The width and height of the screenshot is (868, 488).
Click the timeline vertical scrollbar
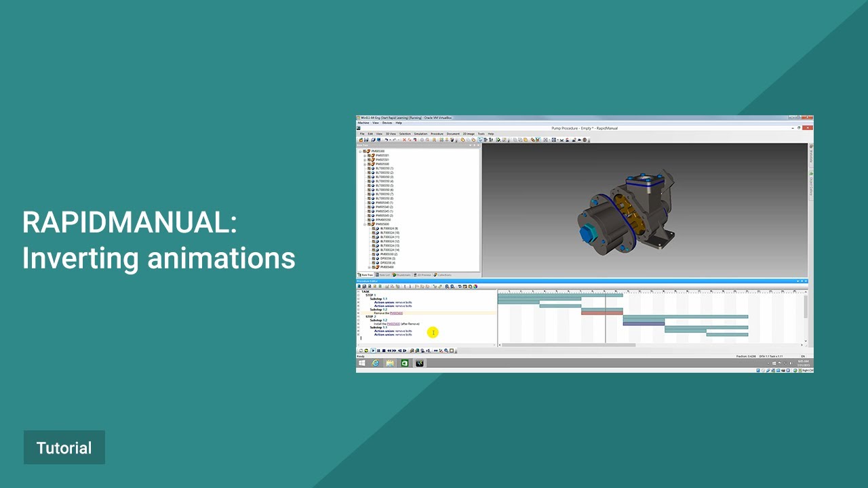coord(806,306)
